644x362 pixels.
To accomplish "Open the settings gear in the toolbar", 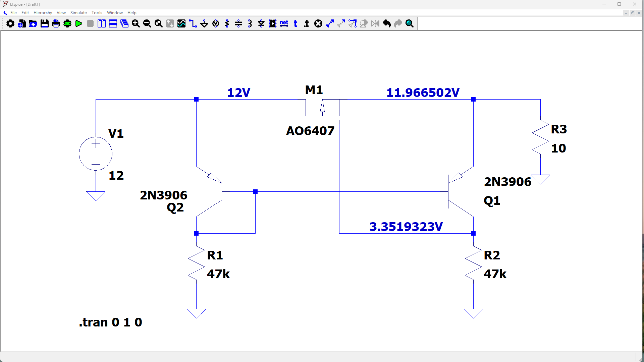I will pyautogui.click(x=10, y=23).
